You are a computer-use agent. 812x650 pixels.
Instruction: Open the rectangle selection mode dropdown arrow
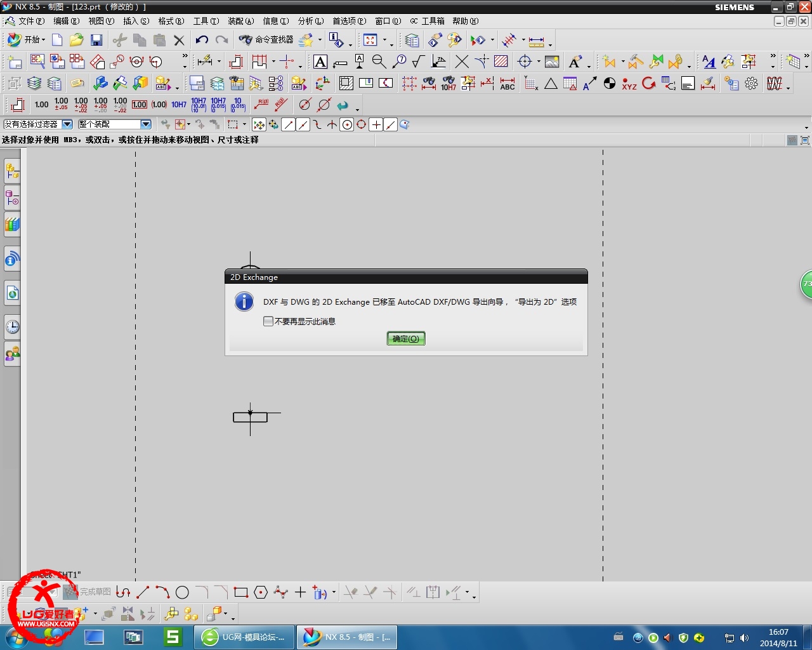tap(245, 124)
